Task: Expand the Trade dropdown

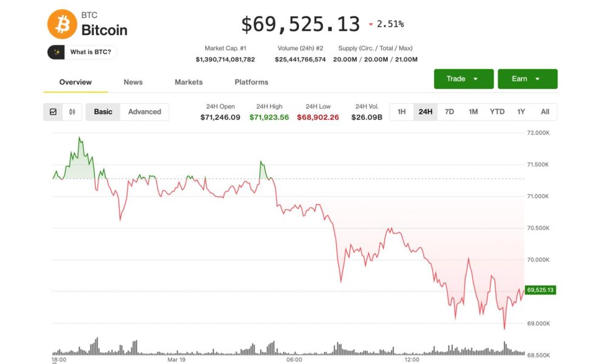Action: pyautogui.click(x=463, y=78)
